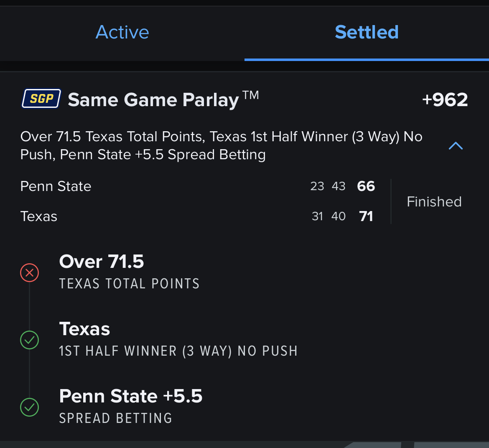The image size is (489, 448).
Task: Select the Texas 1st half winner pick
Action: pyautogui.click(x=84, y=328)
